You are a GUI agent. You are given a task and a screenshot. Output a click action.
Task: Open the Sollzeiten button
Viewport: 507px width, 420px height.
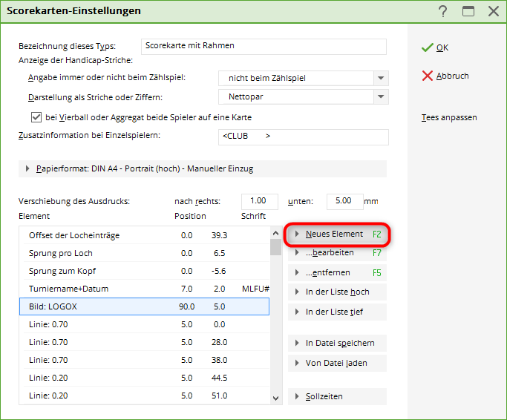[336, 397]
